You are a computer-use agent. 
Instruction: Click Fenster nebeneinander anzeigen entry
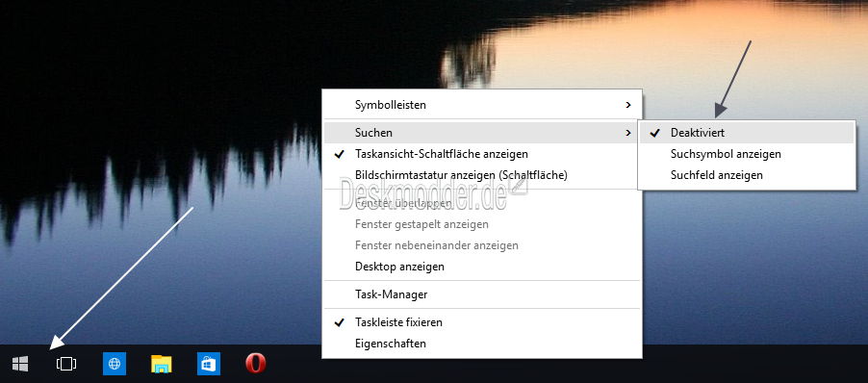pyautogui.click(x=482, y=245)
